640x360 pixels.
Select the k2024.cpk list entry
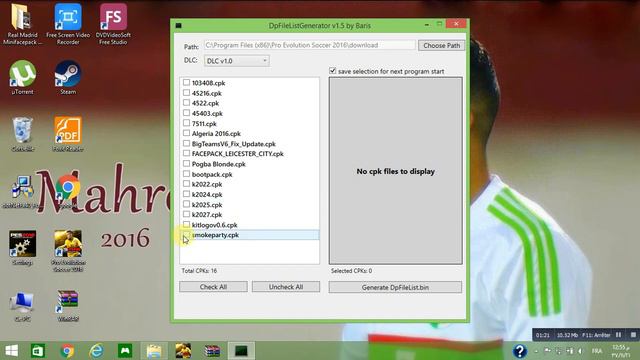[207, 194]
